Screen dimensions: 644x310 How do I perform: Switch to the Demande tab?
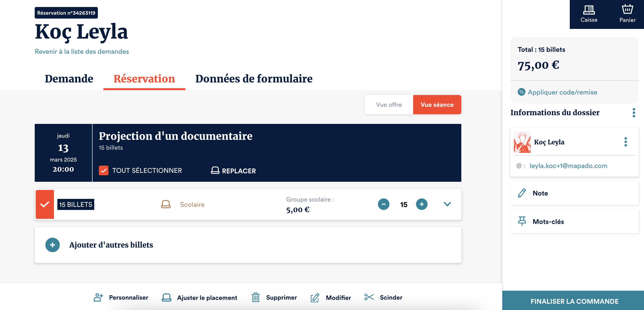[x=69, y=79]
